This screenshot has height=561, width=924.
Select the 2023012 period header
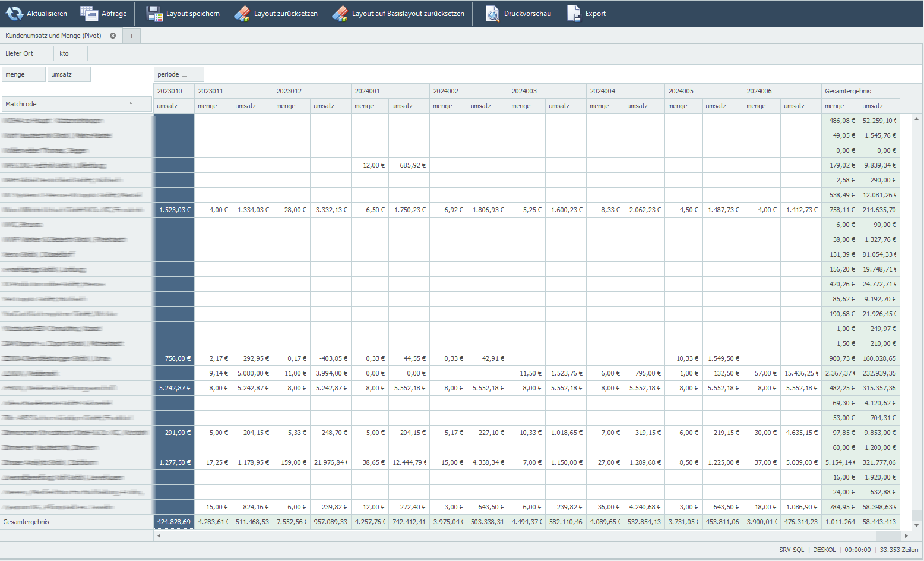click(312, 91)
